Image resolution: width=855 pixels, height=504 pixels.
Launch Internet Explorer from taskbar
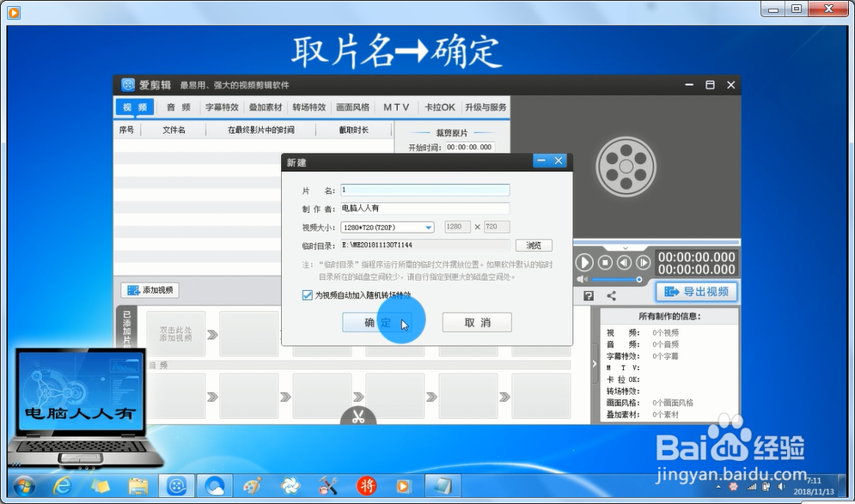point(62,486)
